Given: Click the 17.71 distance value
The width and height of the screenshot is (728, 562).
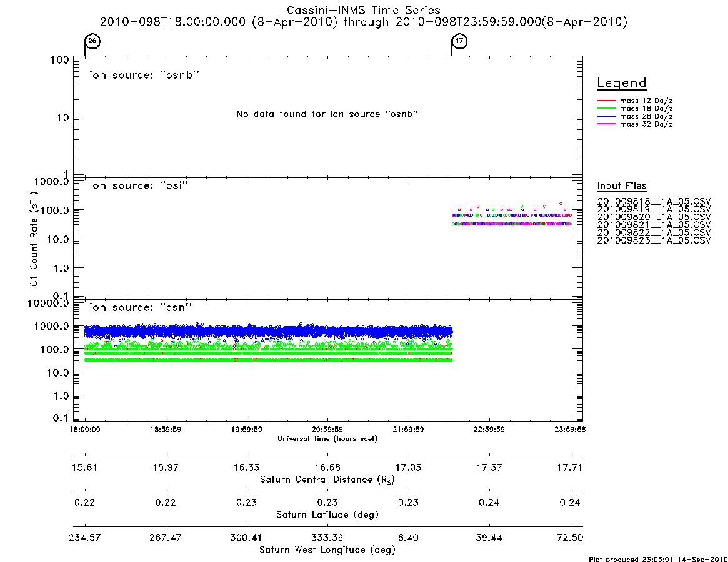Looking at the screenshot, I should (x=570, y=467).
